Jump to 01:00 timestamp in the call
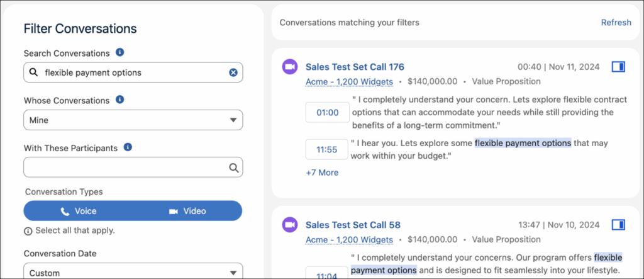The height and width of the screenshot is (279, 644). coord(327,113)
